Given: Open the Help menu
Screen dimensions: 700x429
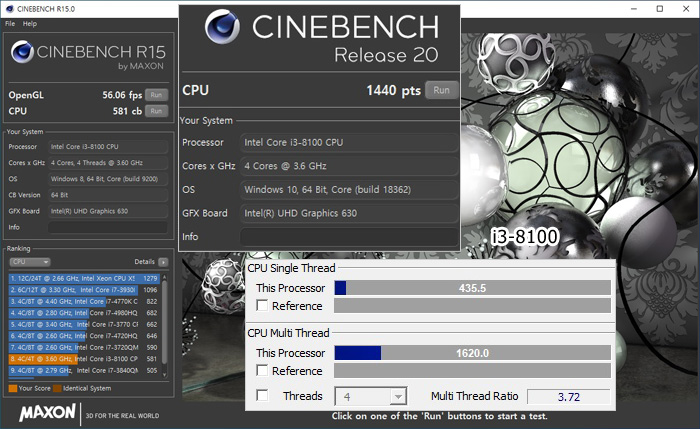Looking at the screenshot, I should (x=30, y=24).
